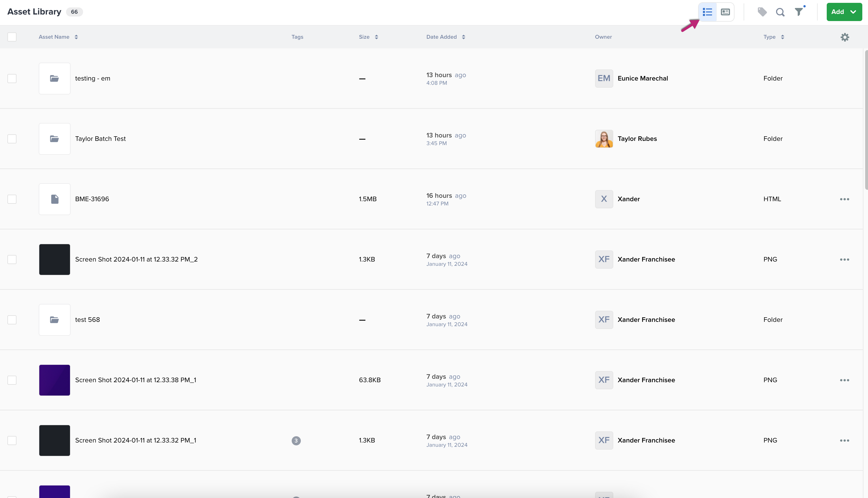Open the tags icon in toolbar
868x498 pixels.
[x=762, y=12]
